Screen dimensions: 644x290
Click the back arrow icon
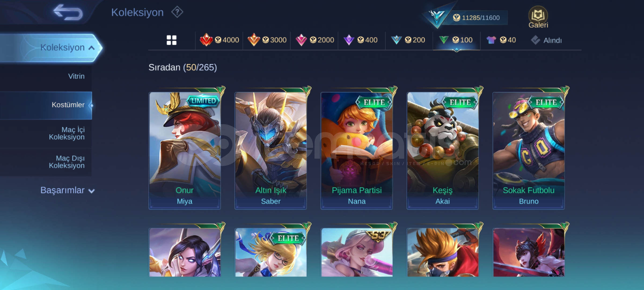tap(68, 12)
